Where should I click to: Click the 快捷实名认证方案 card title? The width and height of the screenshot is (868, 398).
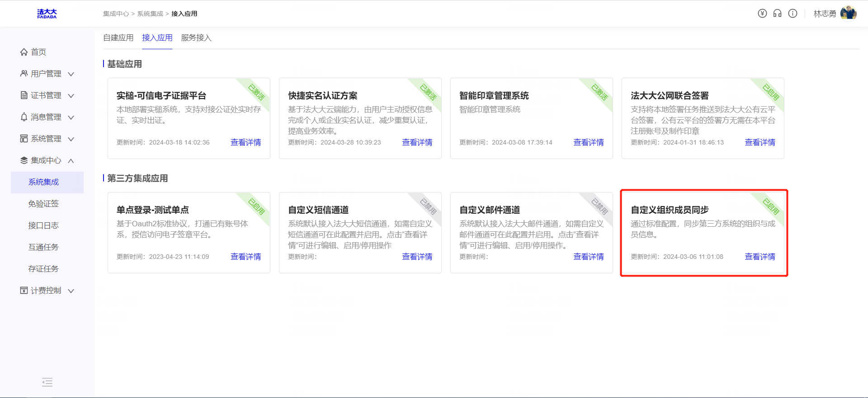point(323,96)
